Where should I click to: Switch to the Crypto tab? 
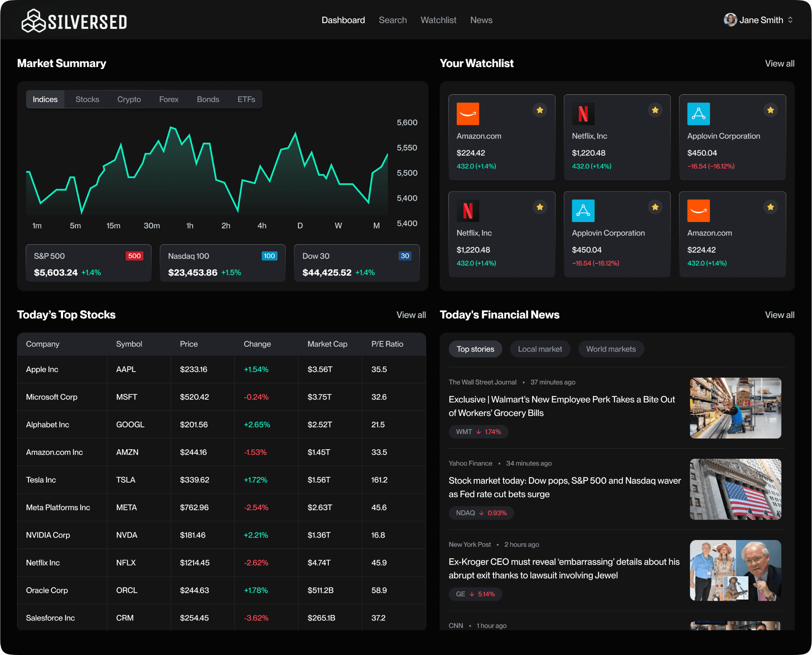(129, 99)
